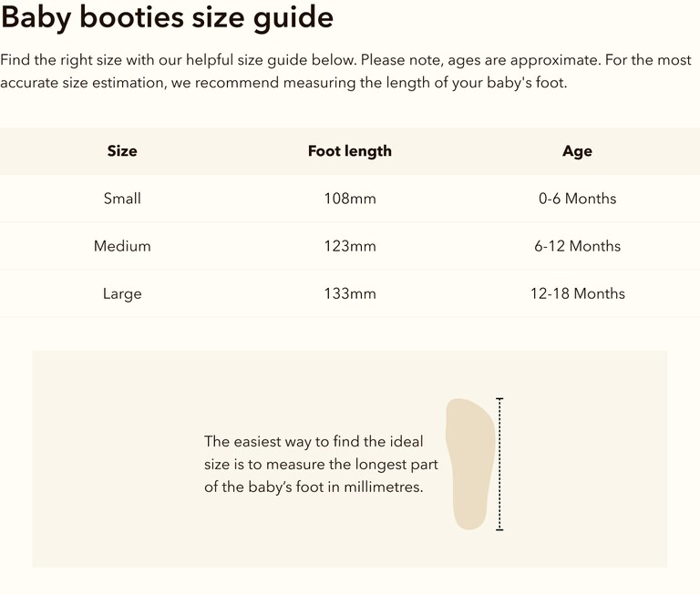
Task: Select the "Medium" size cell
Action: click(122, 246)
